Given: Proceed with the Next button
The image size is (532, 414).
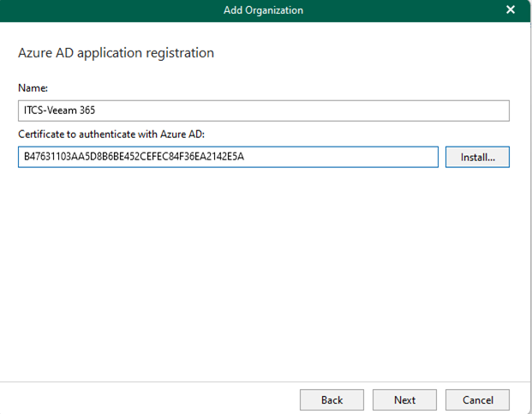Looking at the screenshot, I should [404, 399].
